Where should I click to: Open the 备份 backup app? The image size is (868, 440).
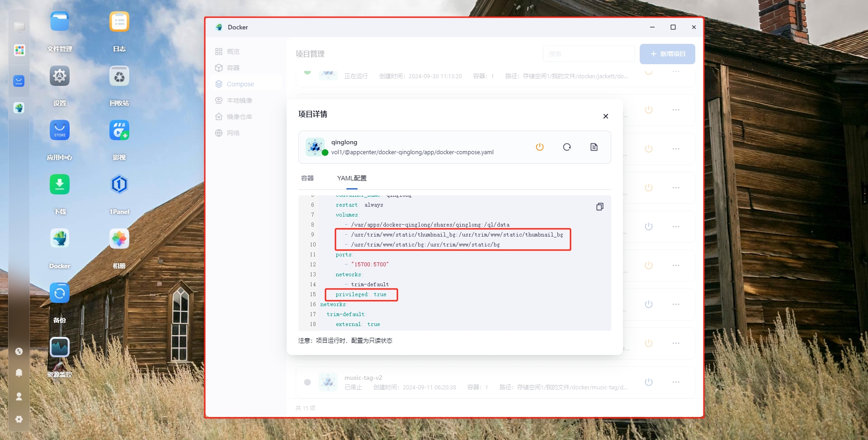tap(60, 293)
